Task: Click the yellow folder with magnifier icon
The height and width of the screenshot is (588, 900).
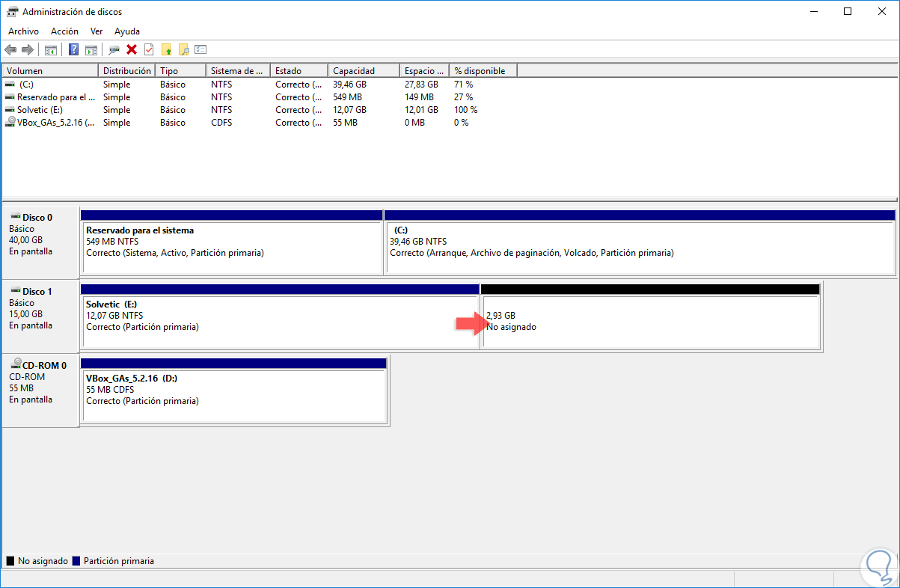Action: click(183, 49)
